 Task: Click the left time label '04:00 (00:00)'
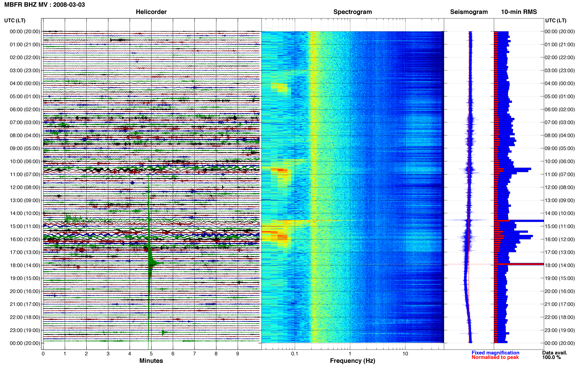(25, 83)
